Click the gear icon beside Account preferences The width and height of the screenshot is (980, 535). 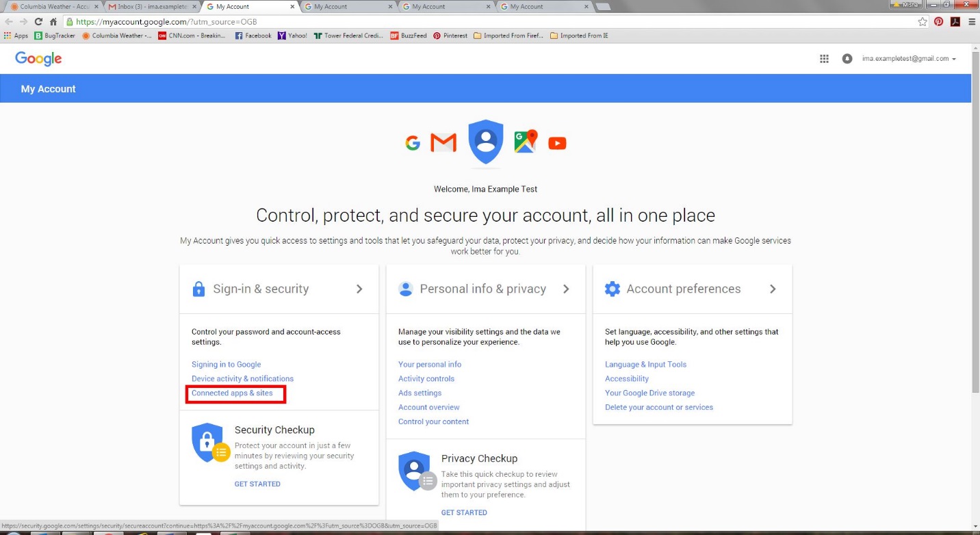[x=612, y=289]
